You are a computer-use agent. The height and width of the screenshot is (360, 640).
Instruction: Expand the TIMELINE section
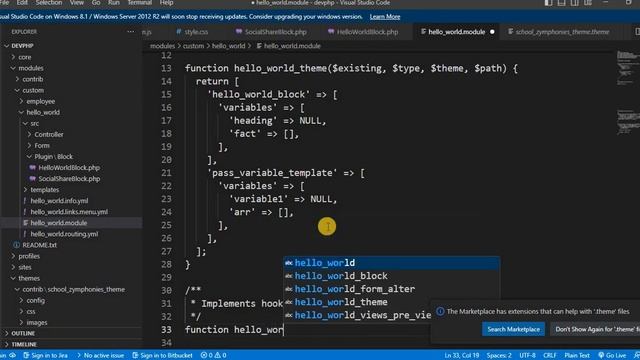point(71,344)
